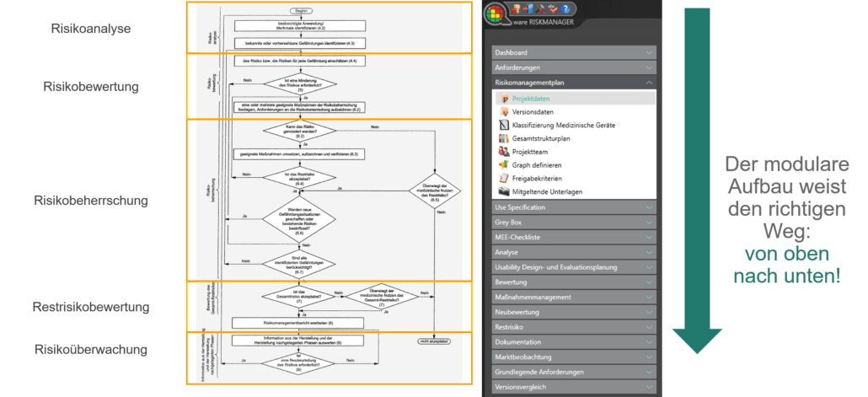Click the blue door with red arrow icon

click(528, 9)
